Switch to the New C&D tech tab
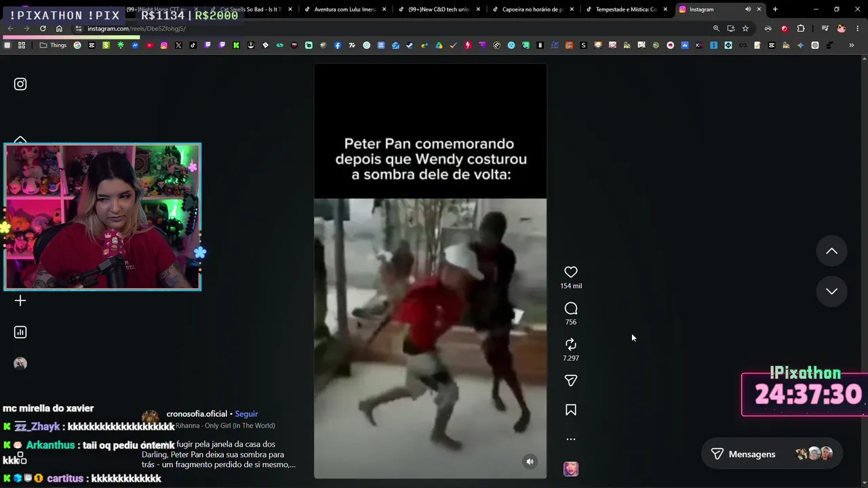The image size is (868, 488). coord(439,9)
